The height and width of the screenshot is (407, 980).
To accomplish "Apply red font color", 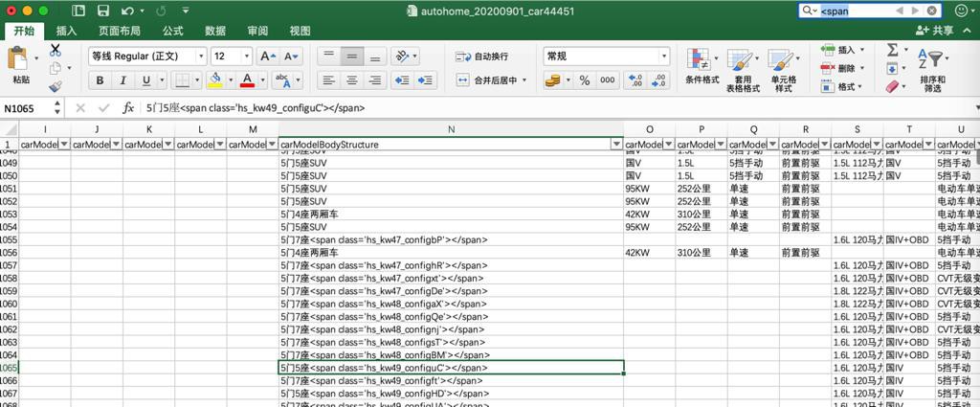I will (247, 80).
